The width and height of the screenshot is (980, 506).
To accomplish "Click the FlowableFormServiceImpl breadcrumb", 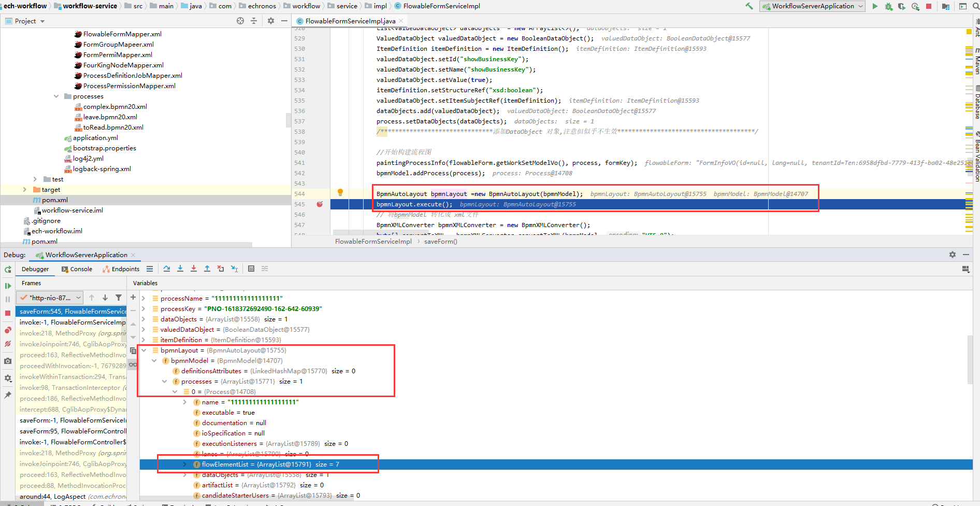I will [373, 242].
